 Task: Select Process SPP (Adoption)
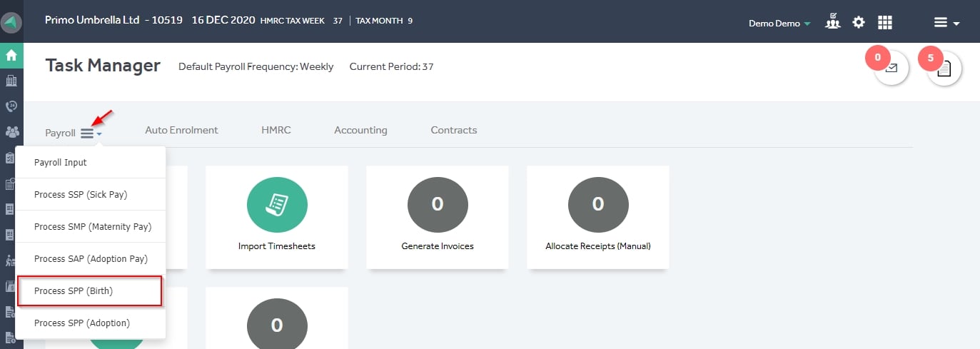pyautogui.click(x=91, y=323)
